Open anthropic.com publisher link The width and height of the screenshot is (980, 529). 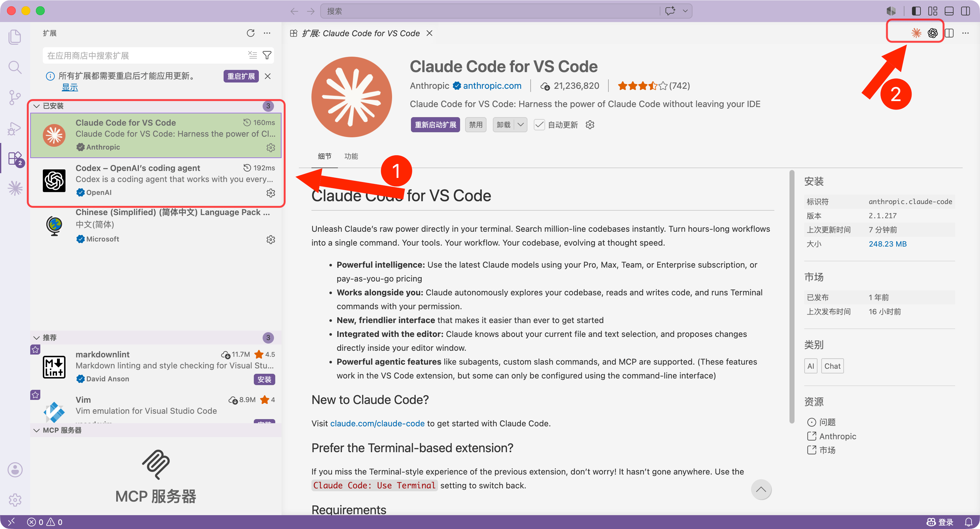point(492,86)
